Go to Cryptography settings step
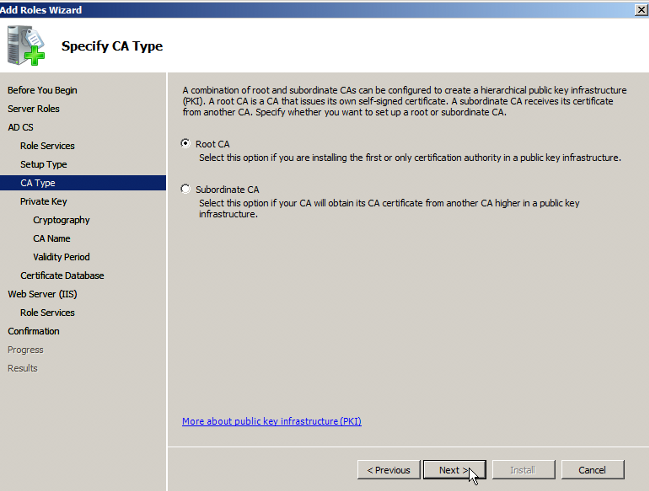649x491 pixels. tap(61, 220)
